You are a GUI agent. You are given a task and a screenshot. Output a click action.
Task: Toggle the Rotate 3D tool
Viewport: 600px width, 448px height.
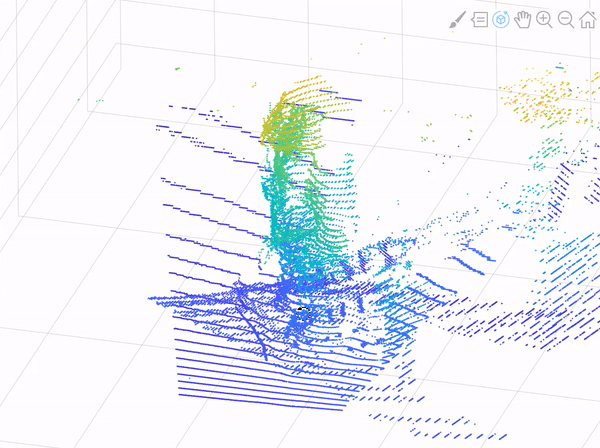pyautogui.click(x=501, y=20)
